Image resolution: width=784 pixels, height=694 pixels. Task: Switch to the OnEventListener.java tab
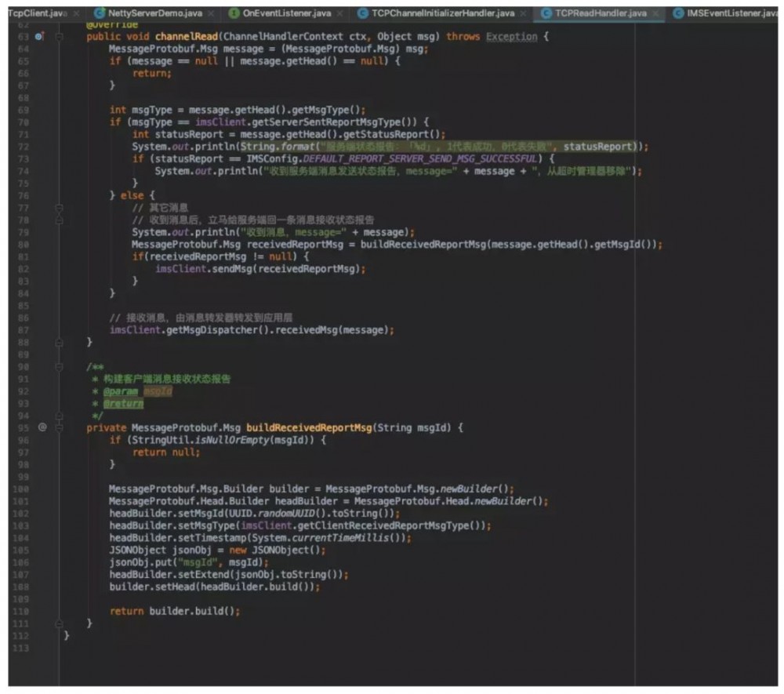point(286,13)
